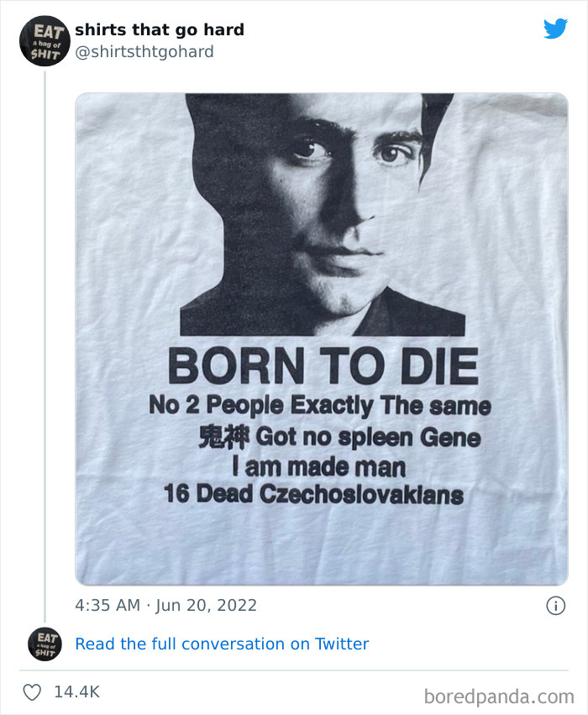
Task: Open the tweet info circle icon
Action: click(555, 606)
